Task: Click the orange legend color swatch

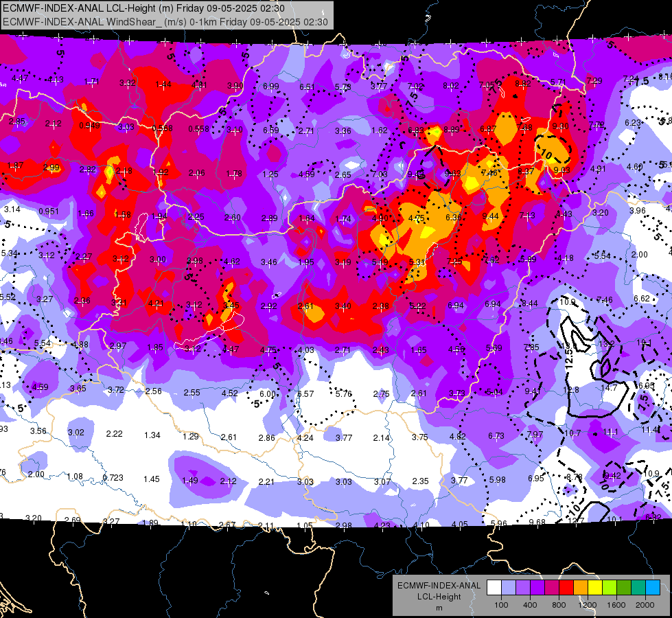Action: click(581, 588)
